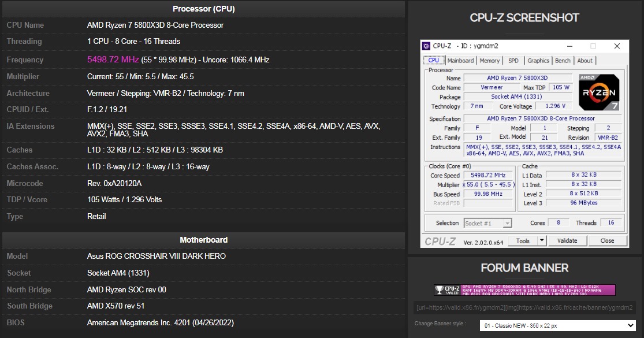This screenshot has height=338, width=644.
Task: Click Caches Assoc. value L1D : 8-way
Action: 148,167
